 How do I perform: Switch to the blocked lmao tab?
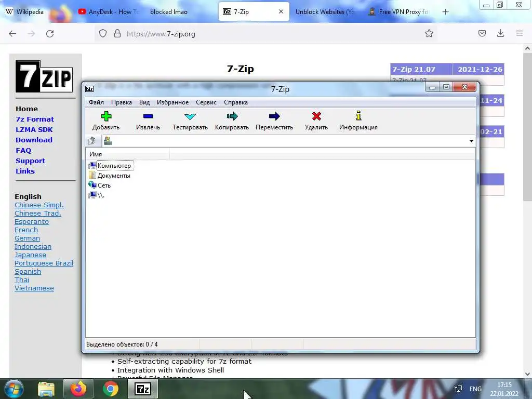click(169, 12)
